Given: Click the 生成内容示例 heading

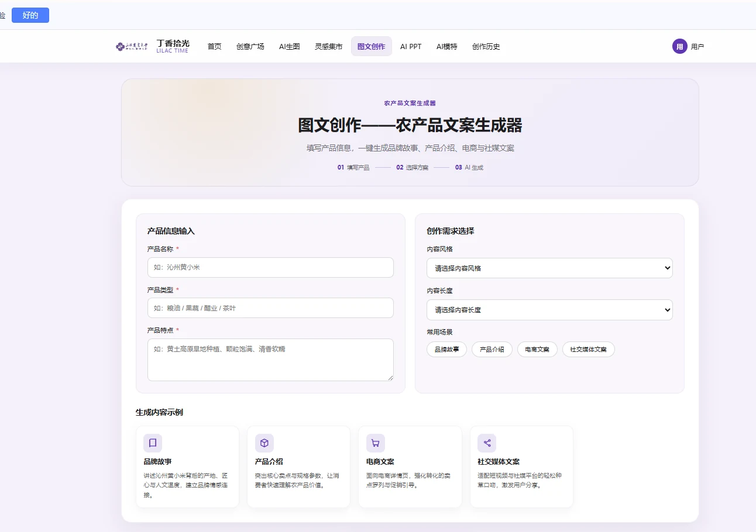Looking at the screenshot, I should pos(159,412).
